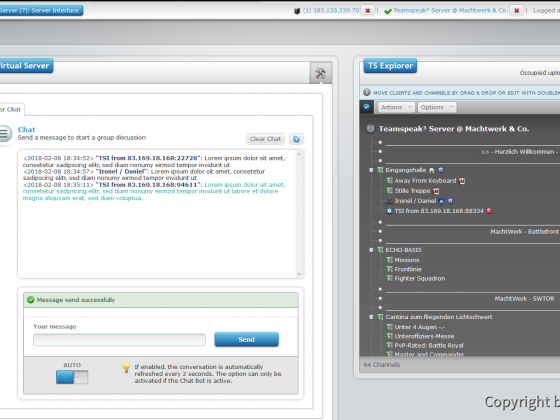Collapse the ECHO-BASIS channel tree

click(371, 250)
